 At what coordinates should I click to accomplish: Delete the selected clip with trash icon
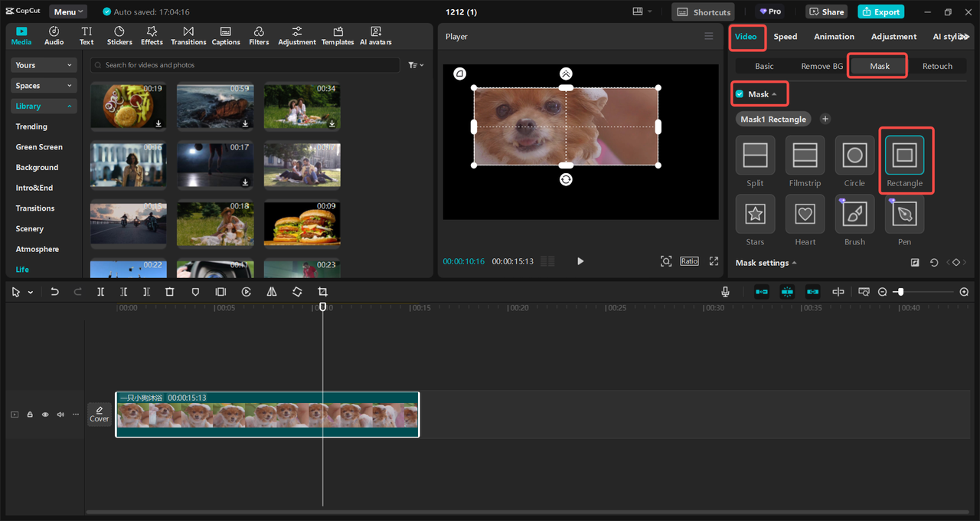(x=170, y=292)
